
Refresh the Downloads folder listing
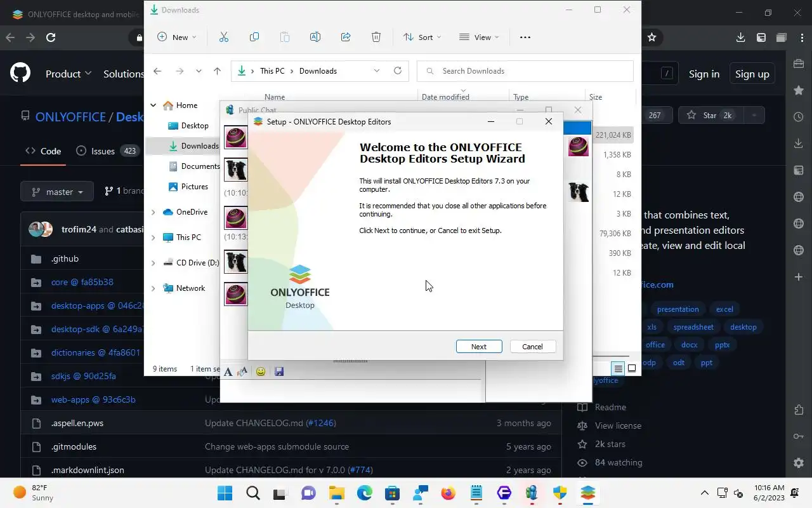point(398,70)
